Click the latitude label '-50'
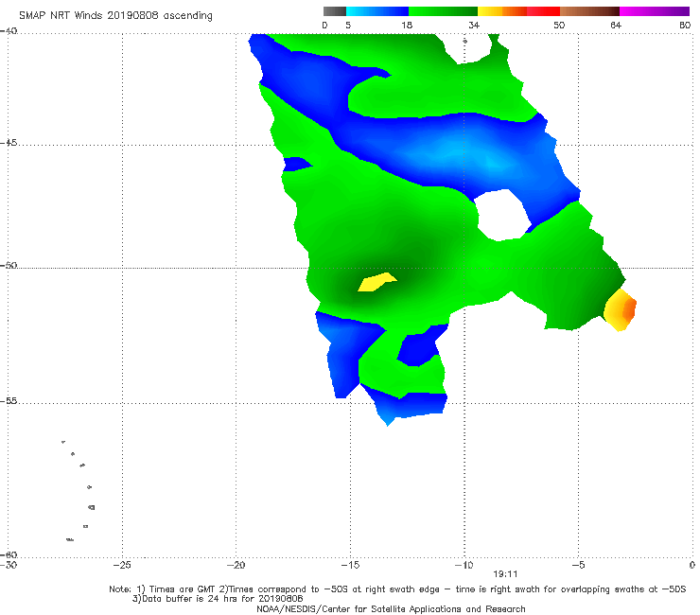 tap(9, 265)
